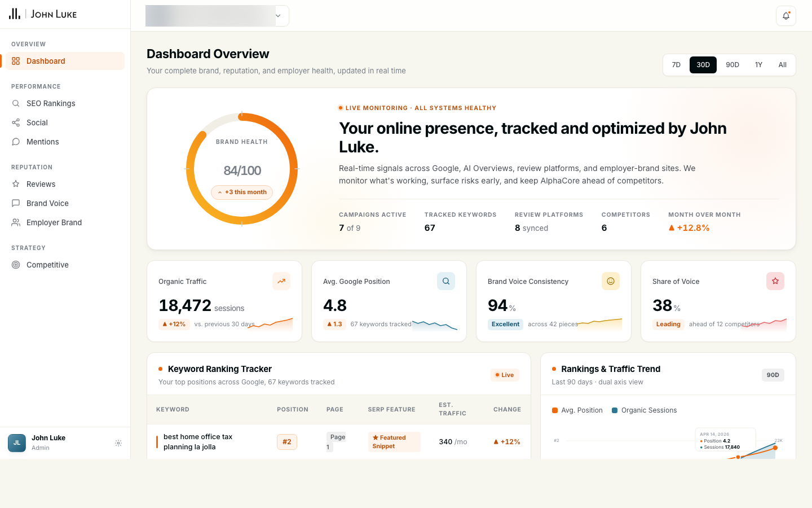The image size is (812, 508).
Task: Click the SERP FEATURE column header
Action: coord(392,410)
